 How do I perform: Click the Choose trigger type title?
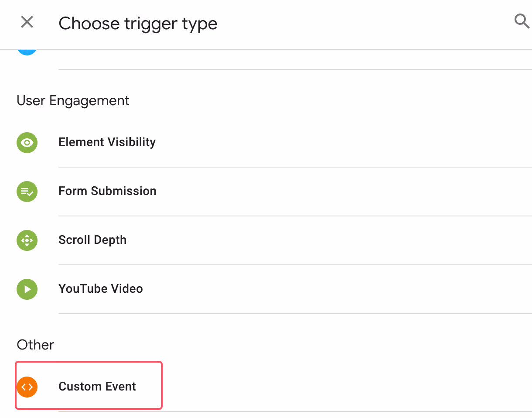click(x=138, y=23)
